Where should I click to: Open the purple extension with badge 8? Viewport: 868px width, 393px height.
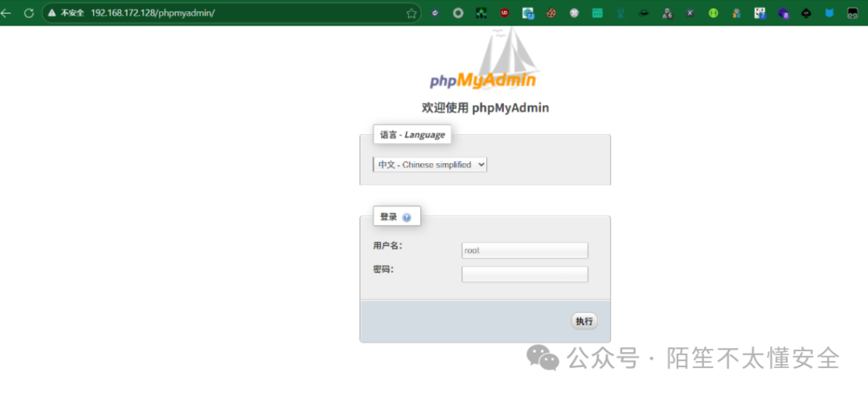pyautogui.click(x=784, y=14)
